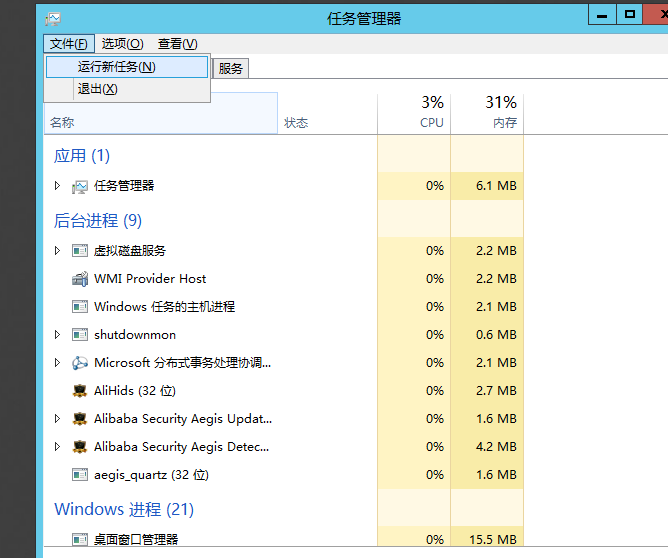Switch to the 服务 tab
Image resolution: width=668 pixels, height=558 pixels.
click(231, 68)
